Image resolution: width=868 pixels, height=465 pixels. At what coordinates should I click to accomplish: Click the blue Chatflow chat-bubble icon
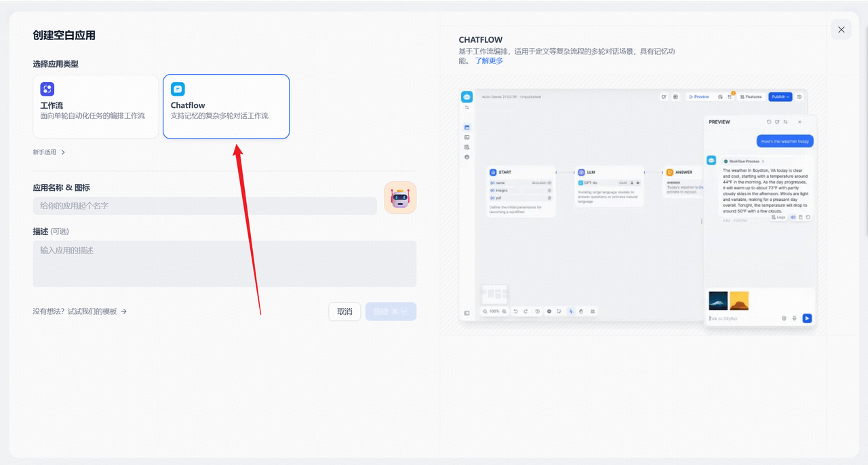[178, 89]
